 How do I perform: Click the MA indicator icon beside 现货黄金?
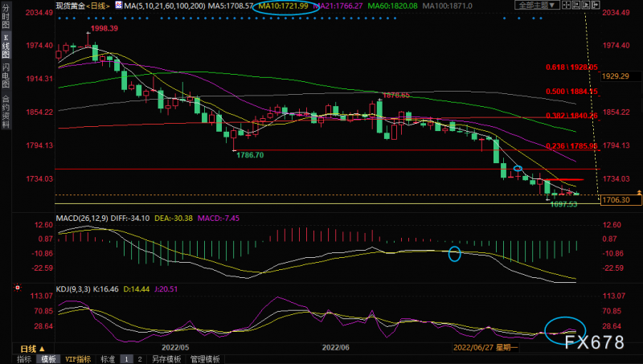pos(117,5)
